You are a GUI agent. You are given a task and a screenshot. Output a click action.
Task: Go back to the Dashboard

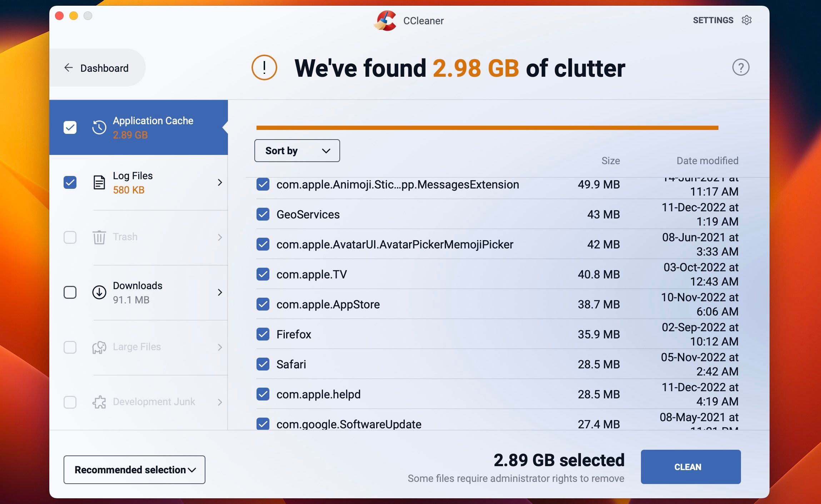[96, 68]
